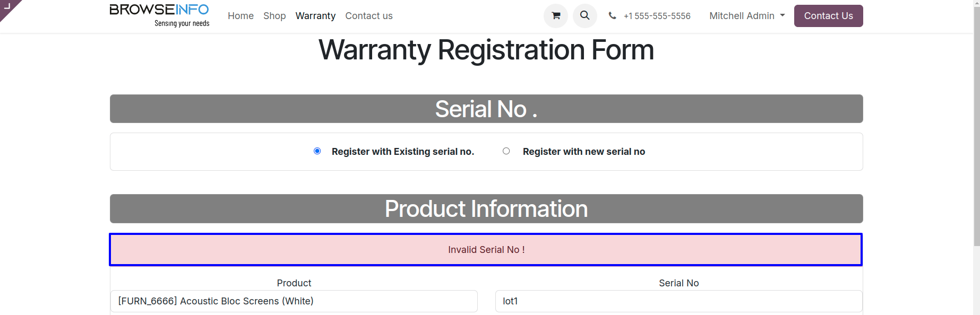Screen dimensions: 980x315
Task: Click the Contact us navigation link
Action: 368,16
